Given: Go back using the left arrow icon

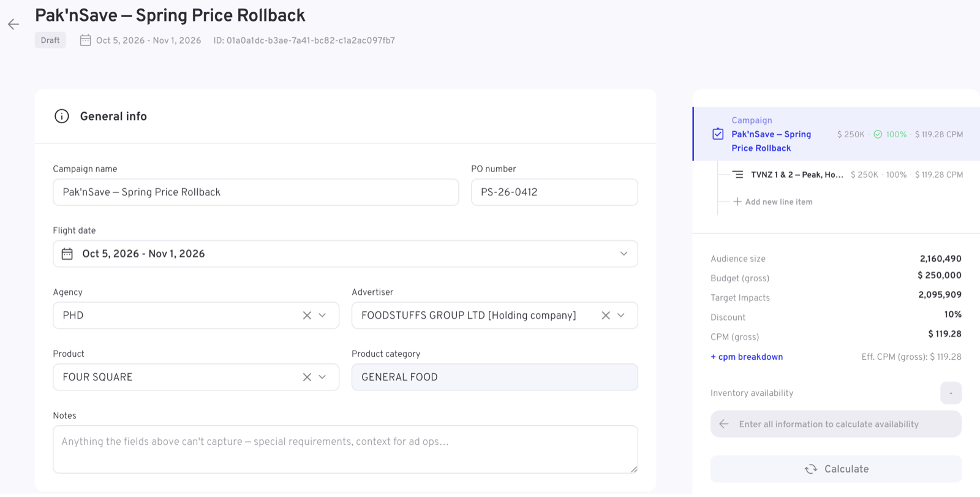Looking at the screenshot, I should (13, 25).
